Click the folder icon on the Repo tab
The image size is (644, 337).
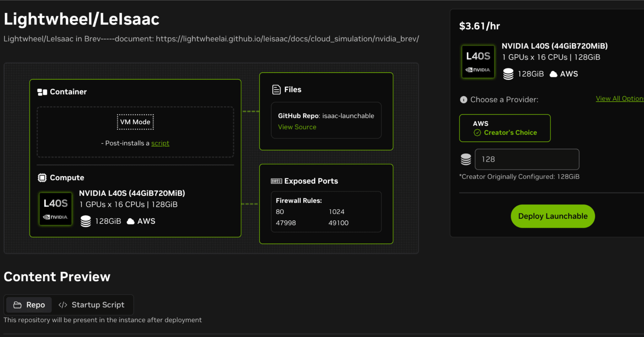click(x=17, y=305)
